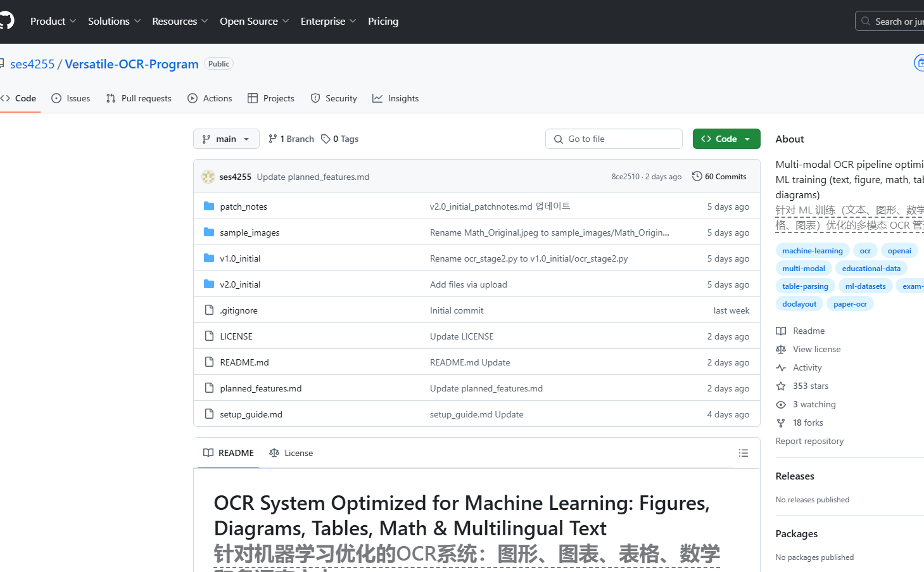Click the ses4255 avatar thumbnail on the commit
This screenshot has height=572, width=924.
point(208,176)
